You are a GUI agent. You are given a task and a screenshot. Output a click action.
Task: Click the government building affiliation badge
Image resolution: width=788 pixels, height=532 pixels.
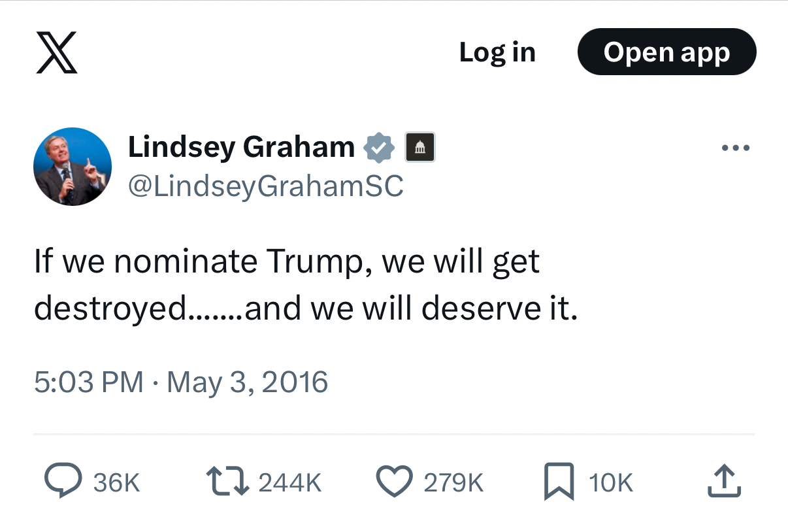[x=420, y=148]
